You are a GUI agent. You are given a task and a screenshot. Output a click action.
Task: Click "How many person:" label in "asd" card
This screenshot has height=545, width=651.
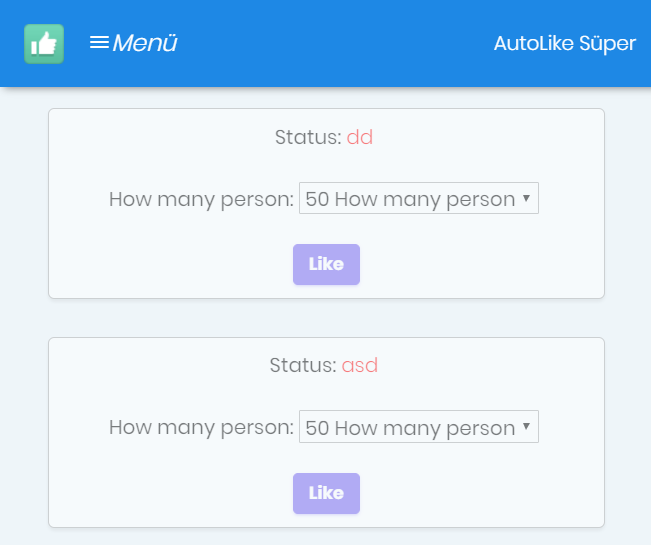tap(201, 428)
